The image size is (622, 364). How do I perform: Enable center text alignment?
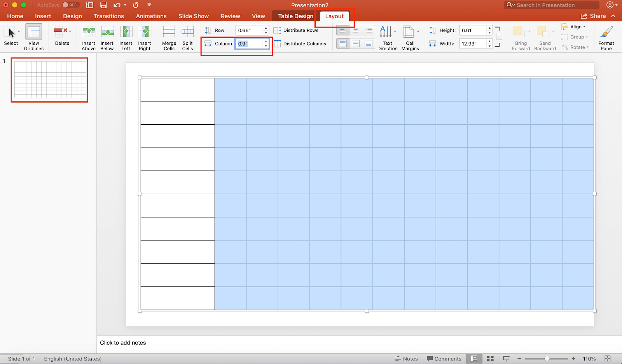(355, 30)
